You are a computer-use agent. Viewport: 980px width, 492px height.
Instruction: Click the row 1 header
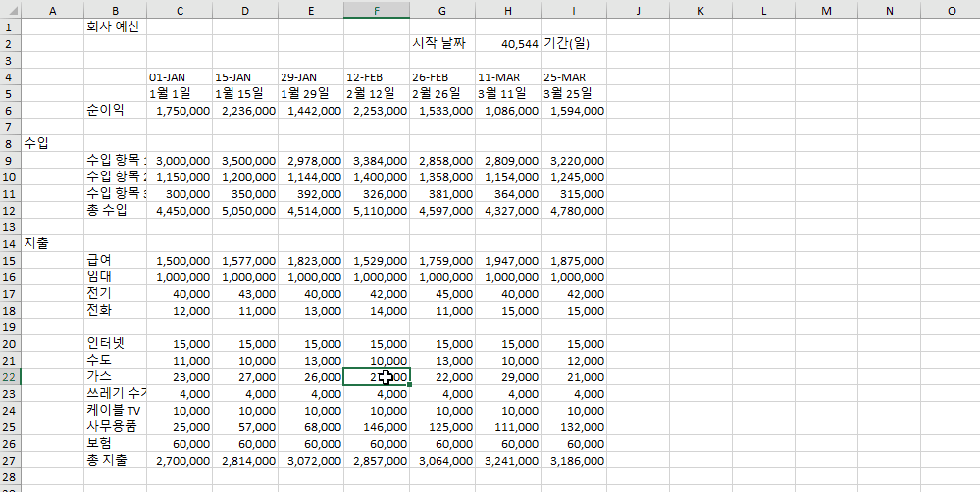coord(11,26)
